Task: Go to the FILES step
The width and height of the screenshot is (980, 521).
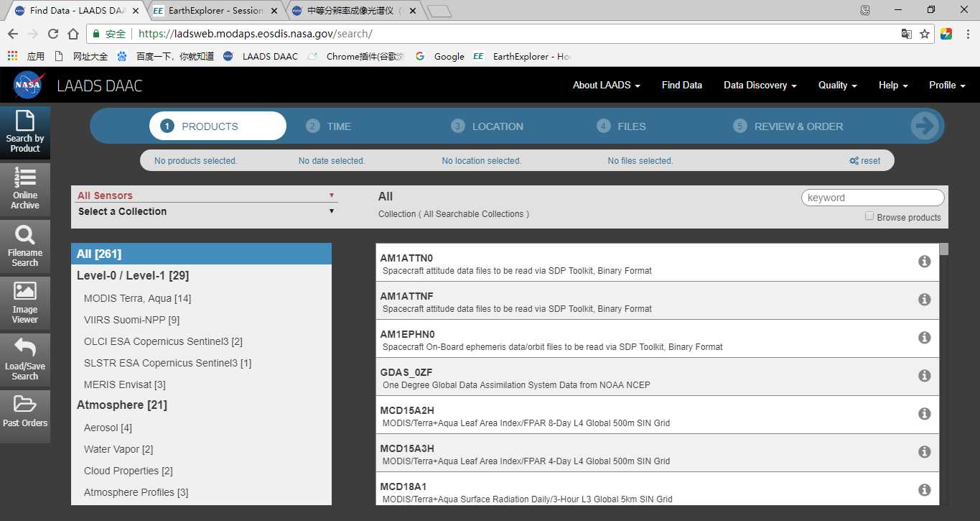Action: coord(622,126)
